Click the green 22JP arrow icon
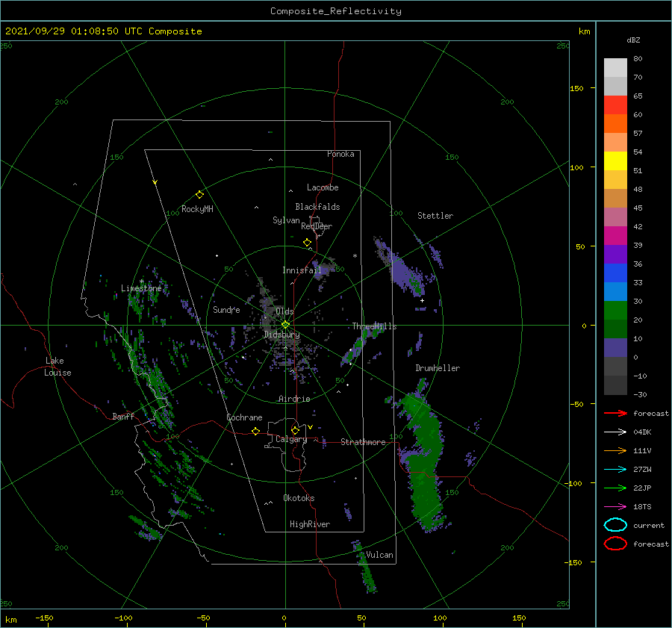This screenshot has height=628, width=672. [x=615, y=488]
